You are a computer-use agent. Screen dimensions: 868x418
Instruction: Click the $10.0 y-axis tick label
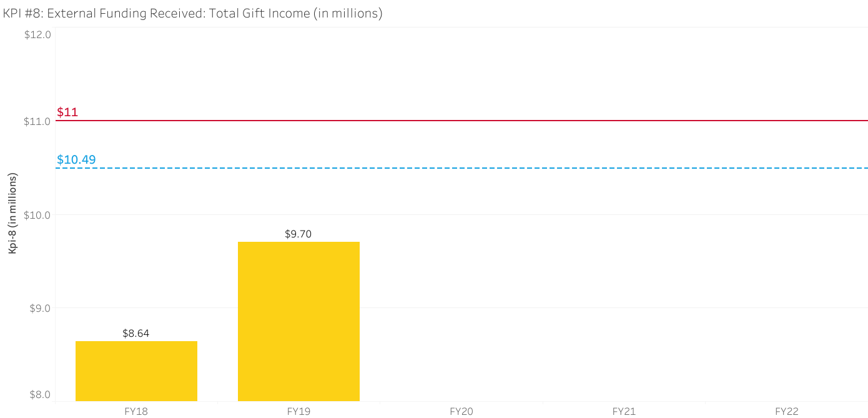(x=37, y=215)
